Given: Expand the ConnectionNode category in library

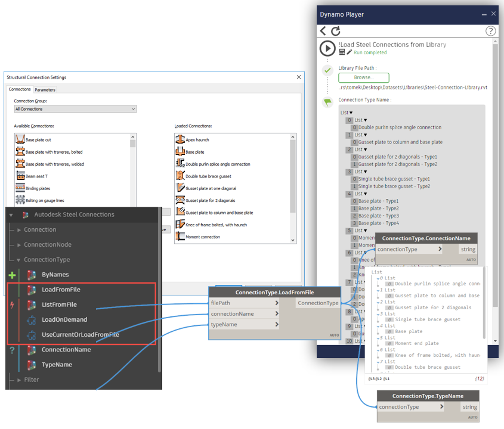Looking at the screenshot, I should click(19, 245).
